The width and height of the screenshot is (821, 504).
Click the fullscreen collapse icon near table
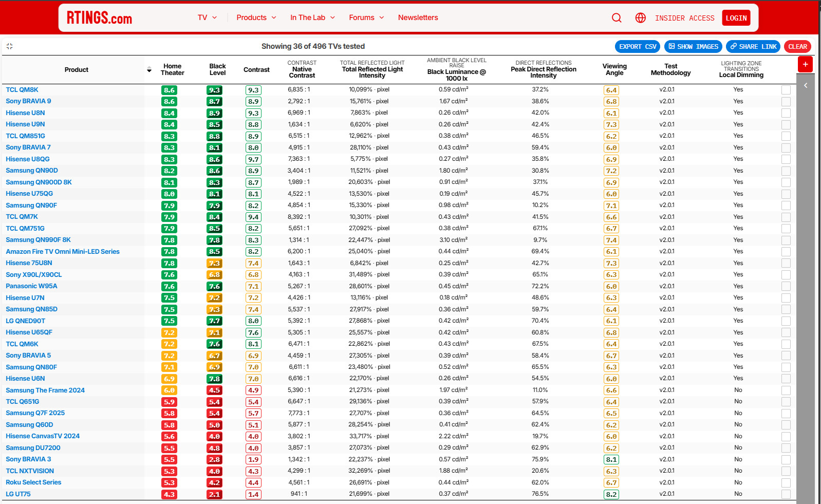[9, 46]
